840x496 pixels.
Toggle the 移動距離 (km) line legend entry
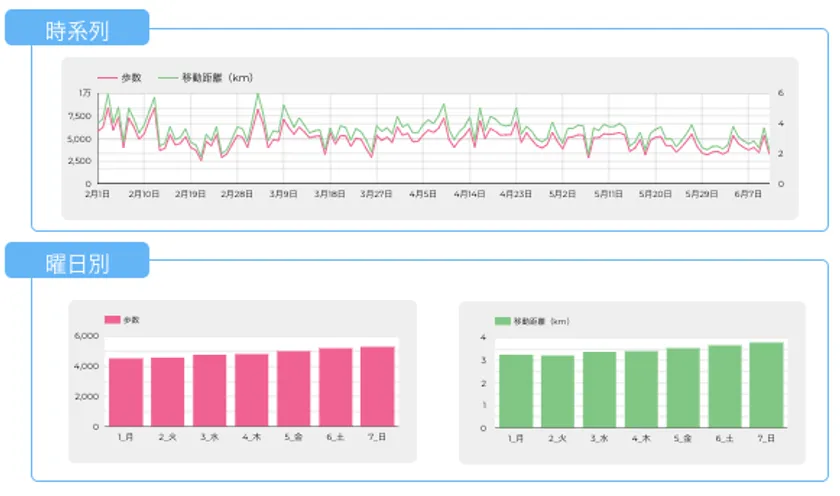pyautogui.click(x=206, y=78)
